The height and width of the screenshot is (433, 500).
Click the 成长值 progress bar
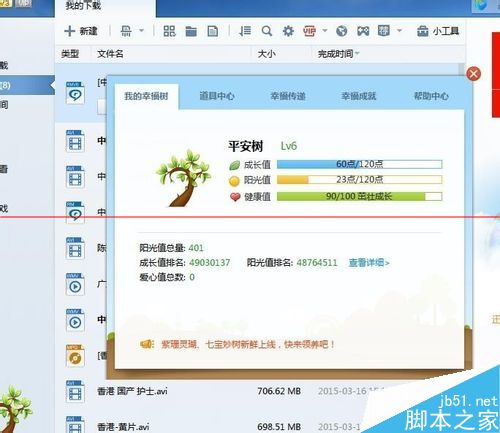[x=359, y=164]
